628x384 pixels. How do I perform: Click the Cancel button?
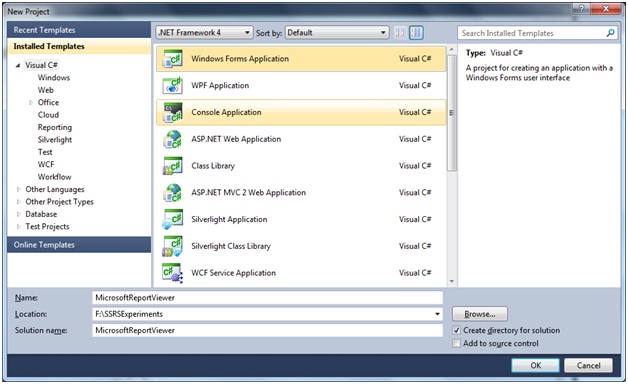588,365
